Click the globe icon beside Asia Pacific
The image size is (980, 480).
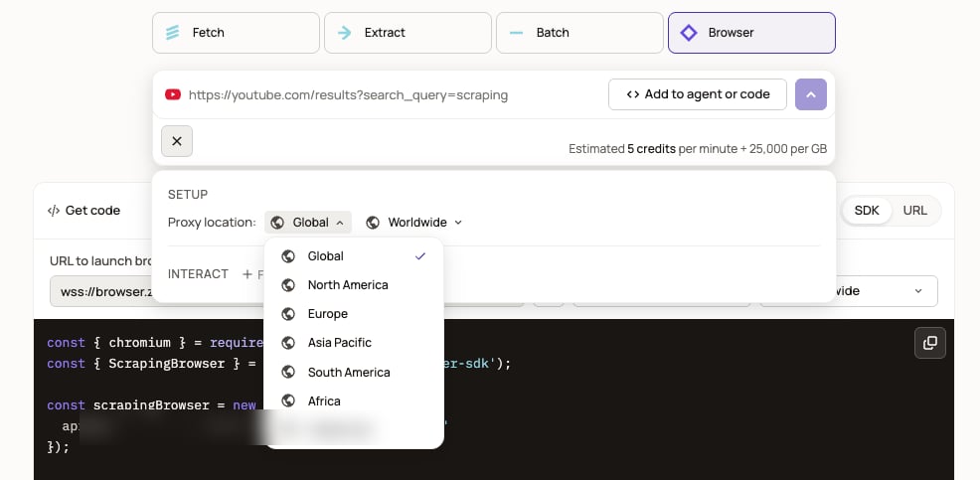pos(288,343)
